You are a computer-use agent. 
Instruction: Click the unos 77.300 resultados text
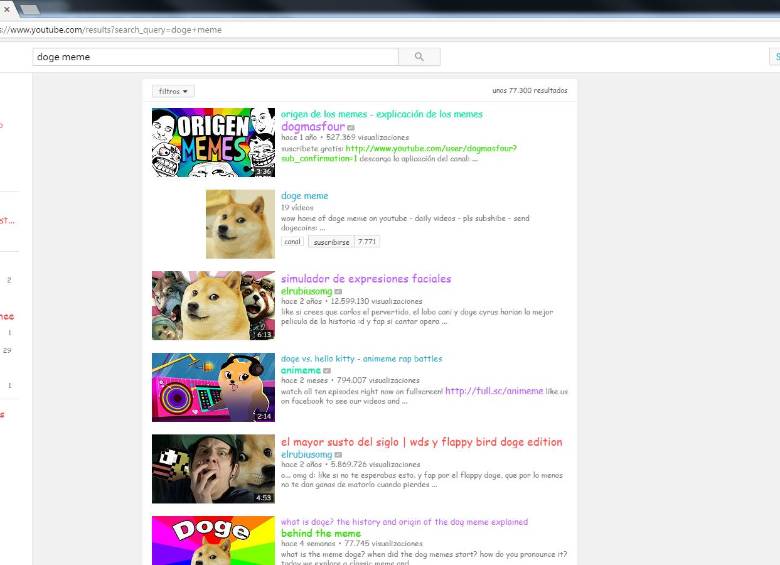[530, 91]
